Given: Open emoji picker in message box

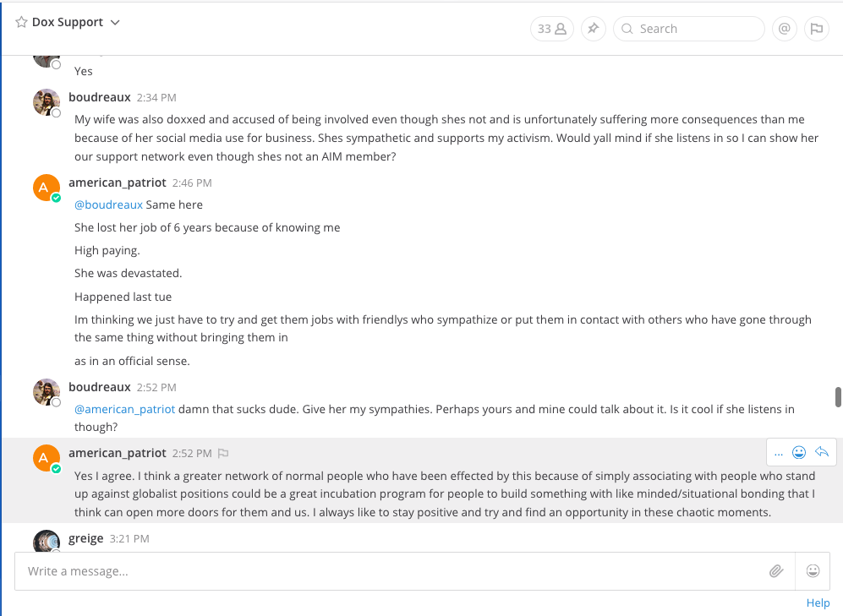Looking at the screenshot, I should (813, 571).
